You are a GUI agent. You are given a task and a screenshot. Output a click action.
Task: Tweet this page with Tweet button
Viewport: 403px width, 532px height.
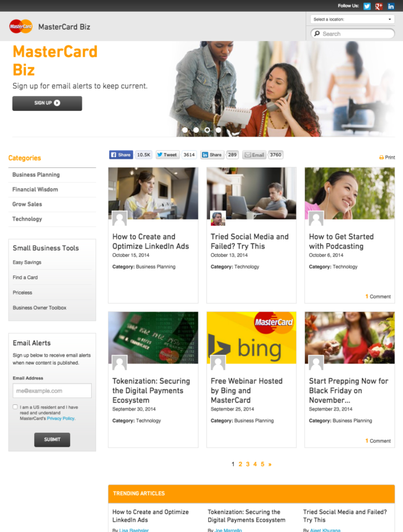coord(167,155)
